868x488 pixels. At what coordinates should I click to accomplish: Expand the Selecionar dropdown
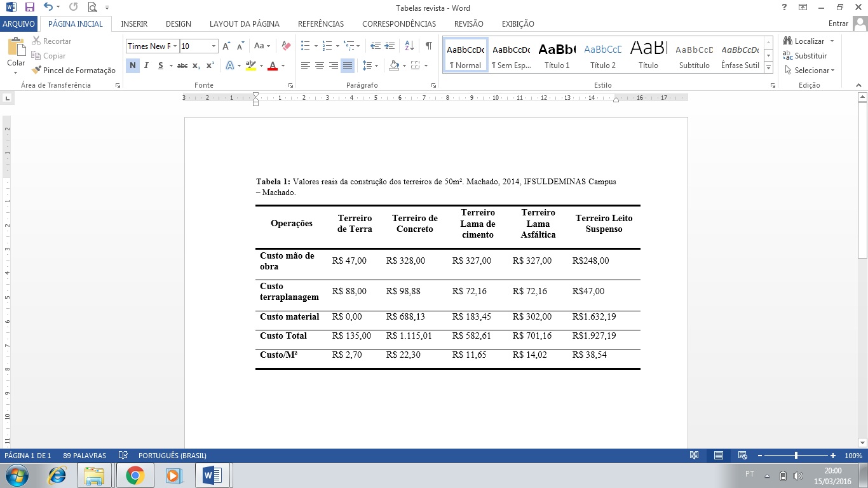(811, 71)
